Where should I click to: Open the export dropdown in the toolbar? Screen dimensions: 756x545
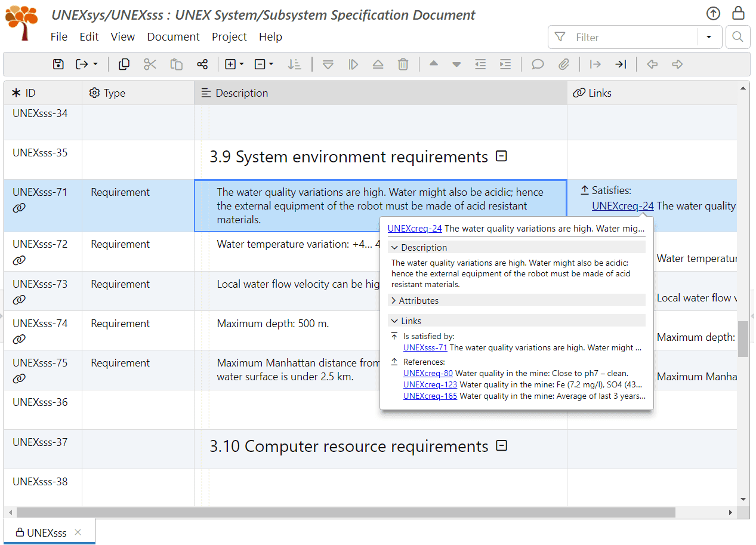point(87,64)
